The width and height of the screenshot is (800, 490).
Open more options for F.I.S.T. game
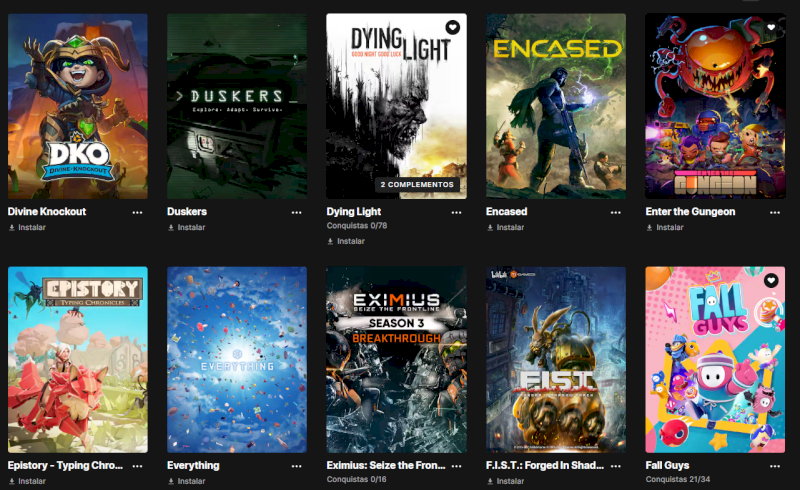(x=616, y=466)
